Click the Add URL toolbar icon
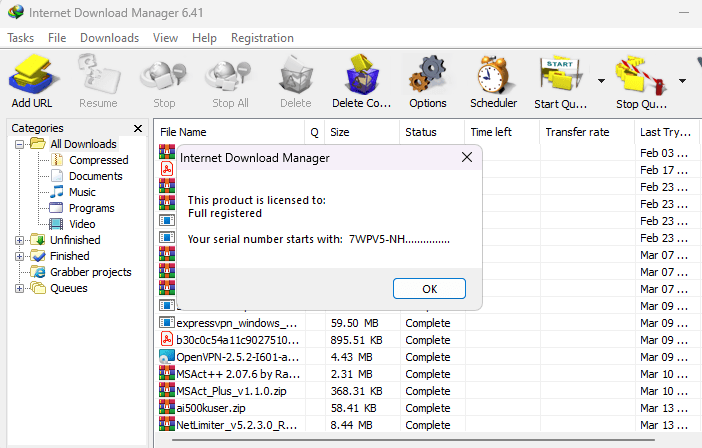The width and height of the screenshot is (702, 448). click(32, 75)
